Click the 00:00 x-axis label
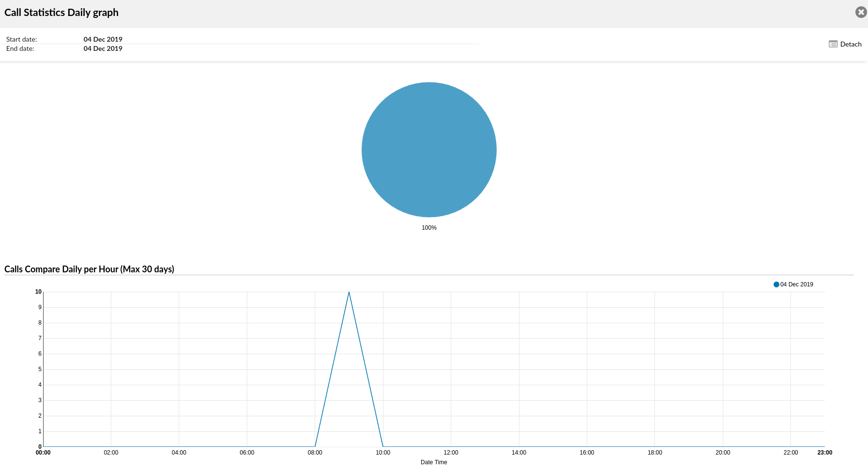 (x=43, y=453)
